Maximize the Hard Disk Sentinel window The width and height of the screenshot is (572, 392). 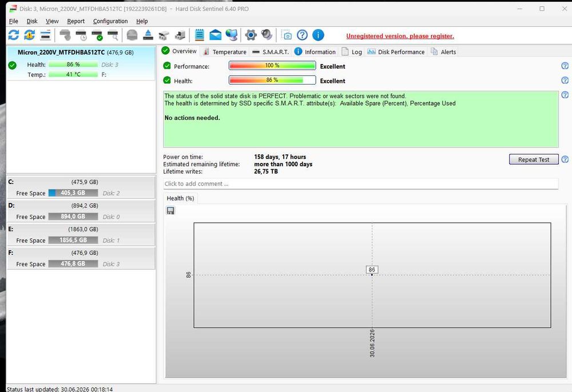tap(542, 9)
